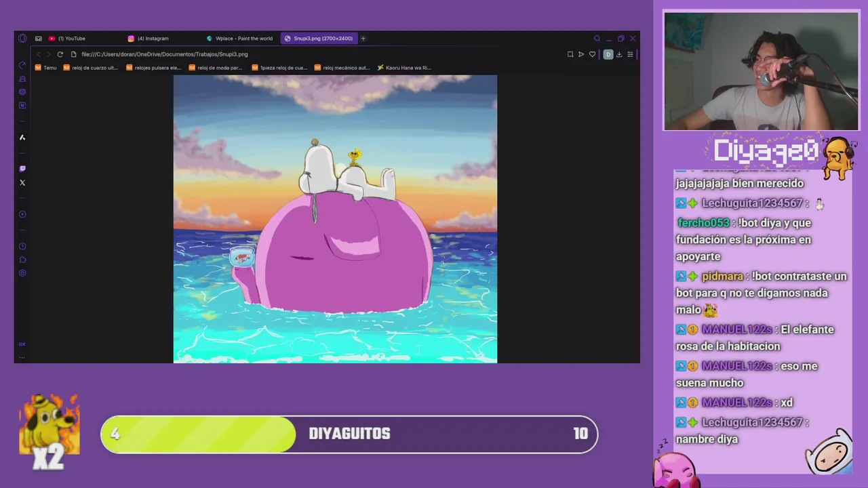Image resolution: width=868 pixels, height=488 pixels.
Task: Open the Easy Setup menu icon
Action: [630, 54]
